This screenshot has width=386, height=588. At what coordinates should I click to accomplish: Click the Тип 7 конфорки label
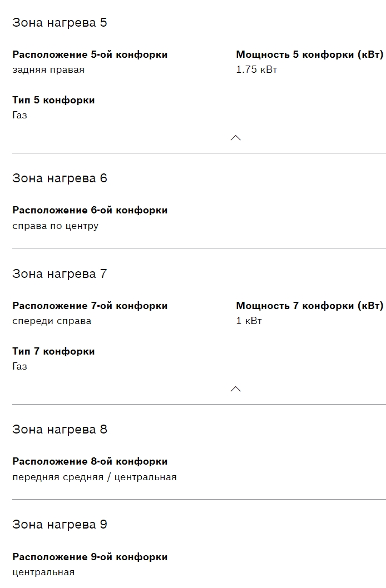(x=53, y=351)
